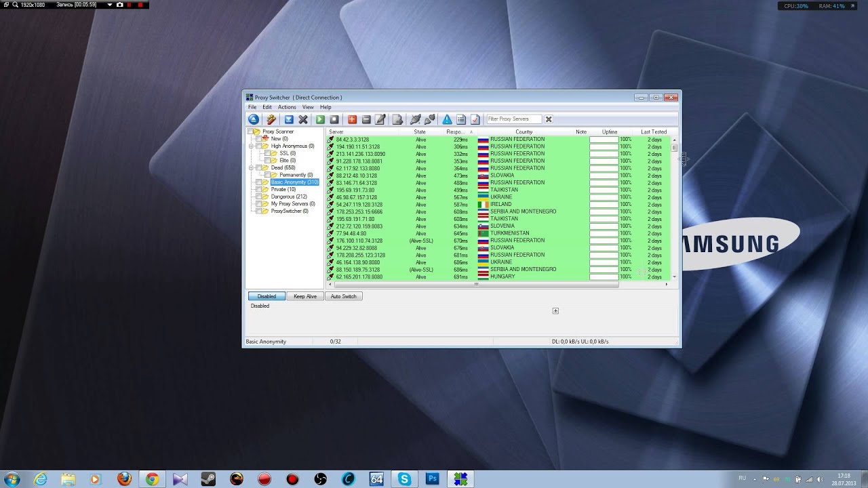Click the Disabled mode button
The image size is (868, 488).
tap(267, 296)
